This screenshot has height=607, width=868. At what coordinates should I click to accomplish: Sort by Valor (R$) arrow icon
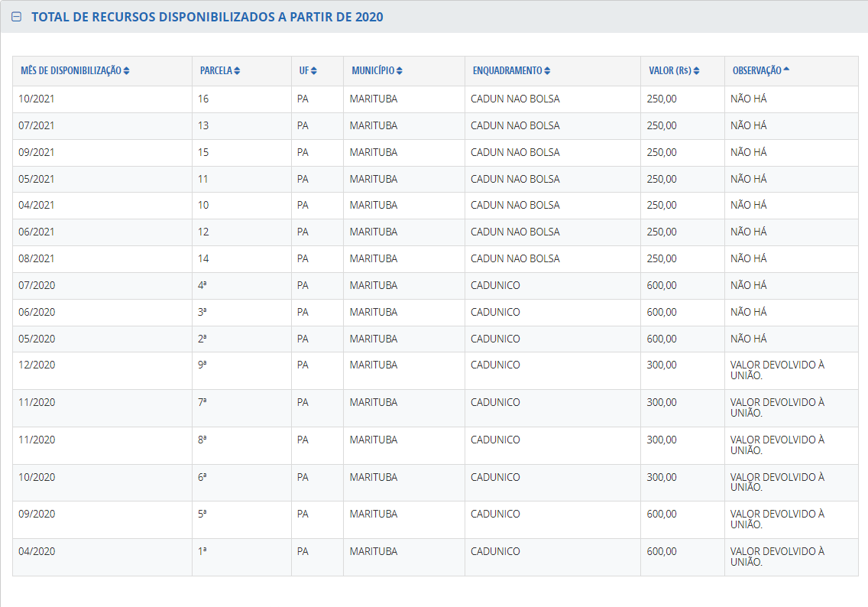pos(697,71)
